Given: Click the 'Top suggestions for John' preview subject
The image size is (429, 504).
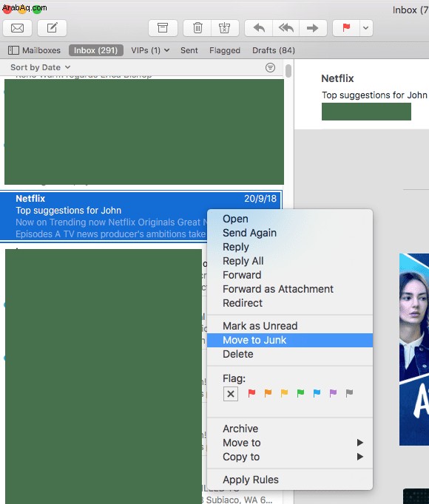Looking at the screenshot, I should 374,95.
